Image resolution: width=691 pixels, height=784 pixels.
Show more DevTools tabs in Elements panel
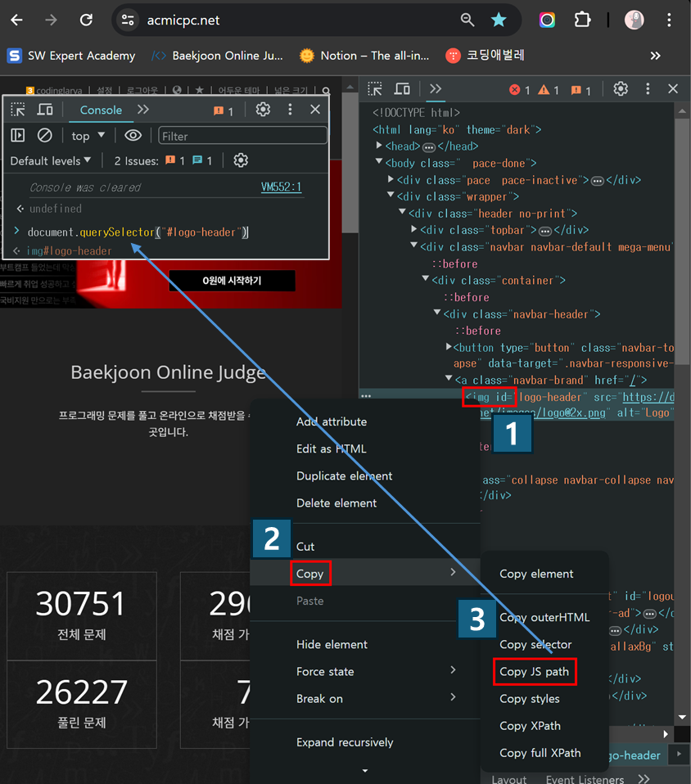436,89
